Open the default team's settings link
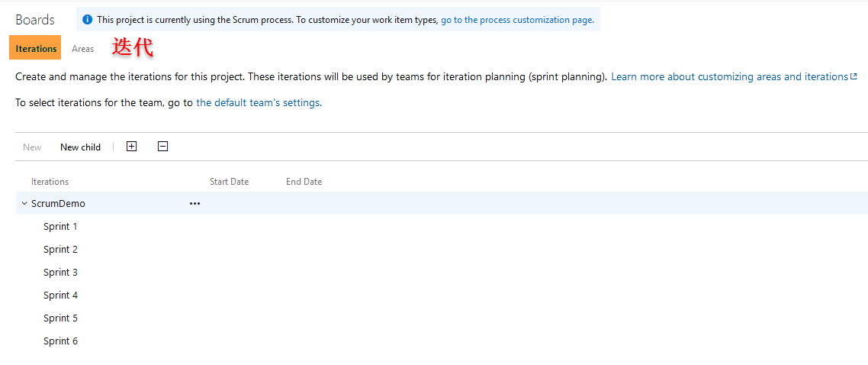The width and height of the screenshot is (868, 365). tap(258, 102)
